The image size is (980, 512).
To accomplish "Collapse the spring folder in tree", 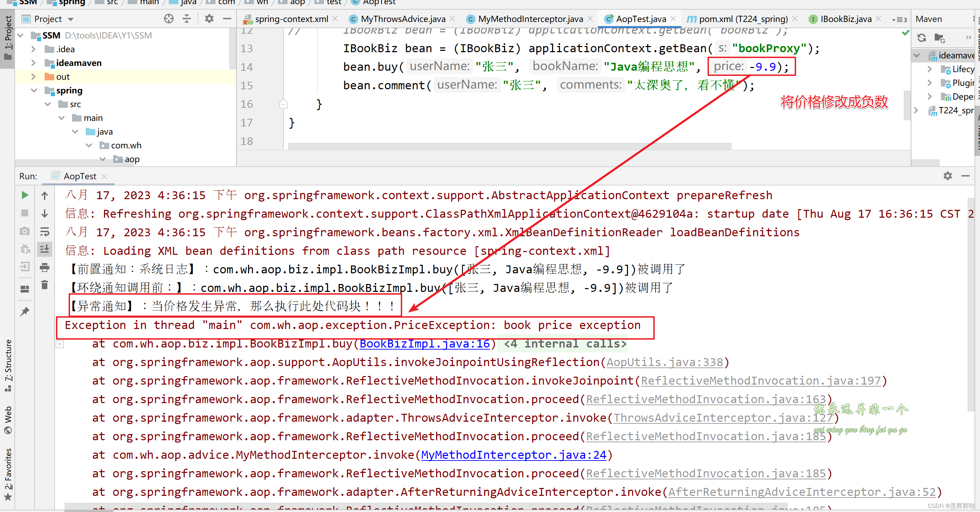I will coord(34,91).
